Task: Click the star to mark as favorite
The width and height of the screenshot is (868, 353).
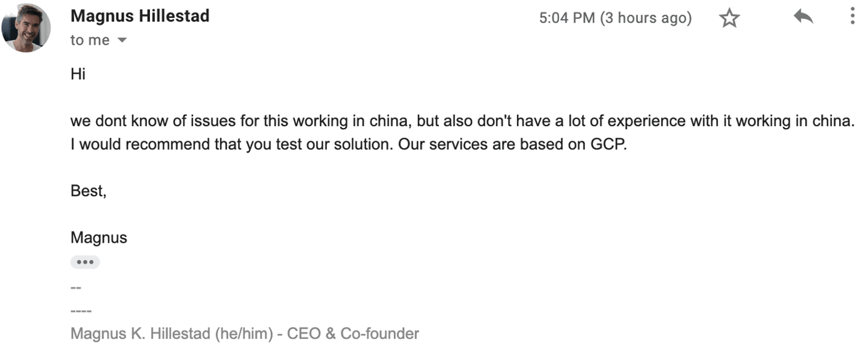Action: pos(730,18)
